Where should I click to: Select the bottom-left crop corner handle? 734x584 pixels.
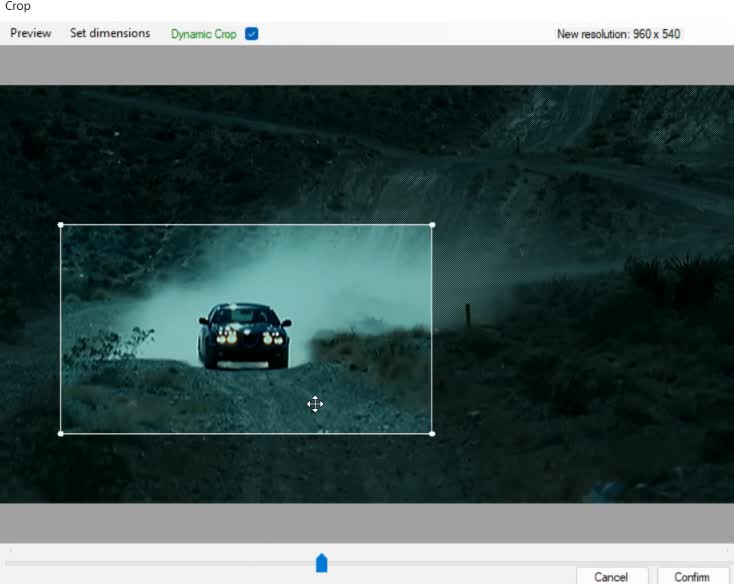click(61, 433)
